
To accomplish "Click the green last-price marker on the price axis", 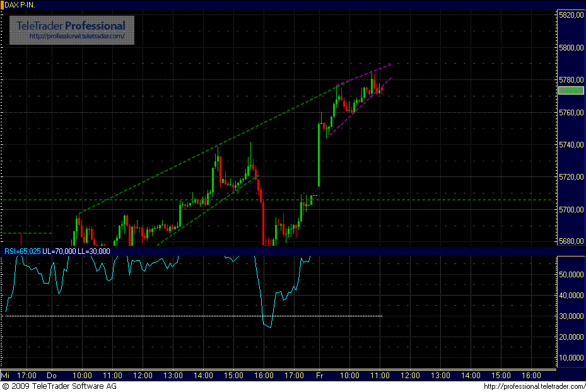I will coord(571,90).
